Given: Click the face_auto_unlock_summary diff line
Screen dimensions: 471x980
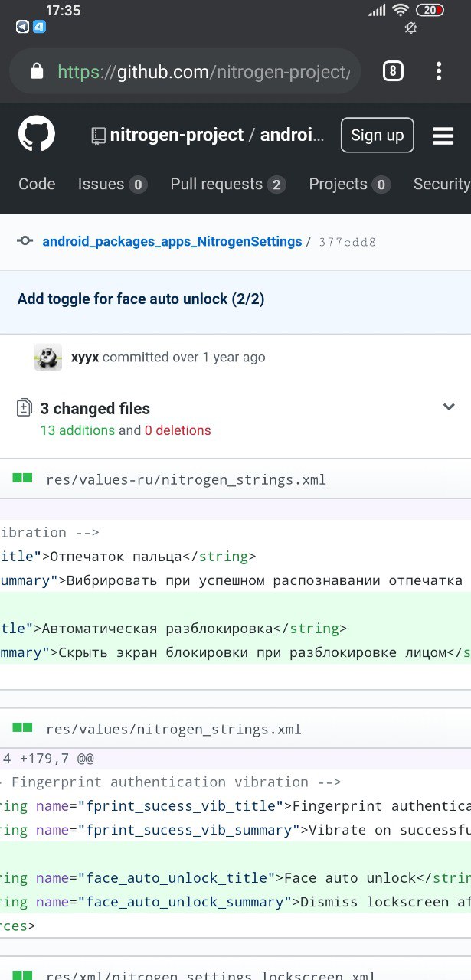Looking at the screenshot, I should pos(235,902).
